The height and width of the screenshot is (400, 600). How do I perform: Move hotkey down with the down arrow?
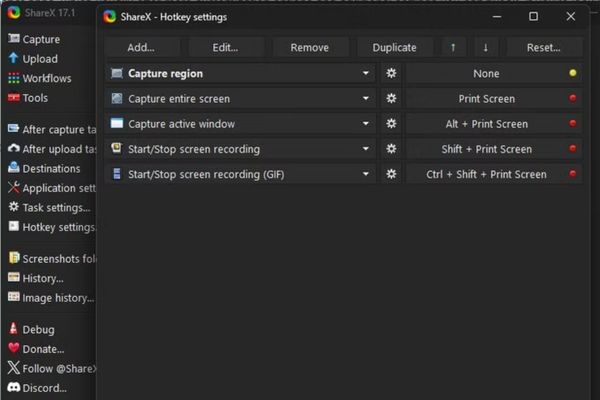click(485, 47)
